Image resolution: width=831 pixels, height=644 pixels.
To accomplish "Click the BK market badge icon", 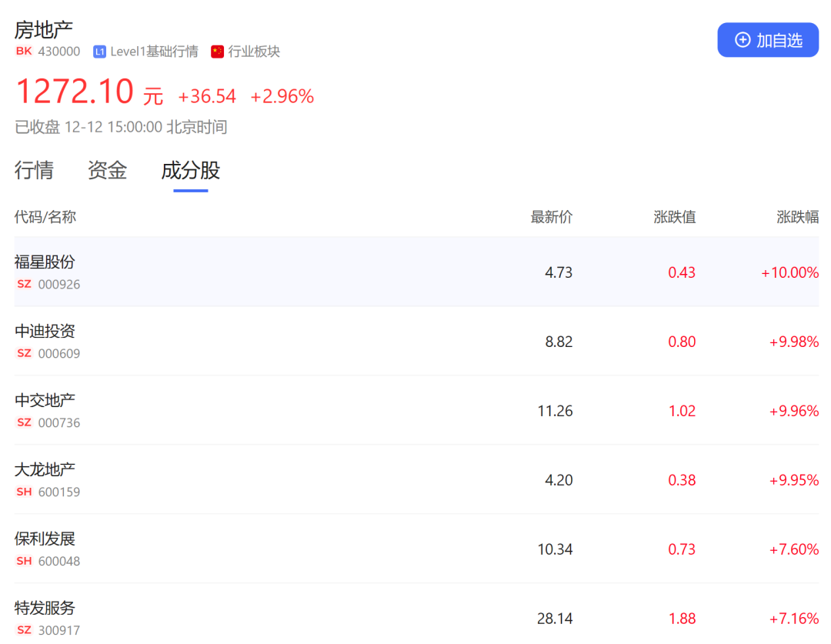I will (24, 51).
